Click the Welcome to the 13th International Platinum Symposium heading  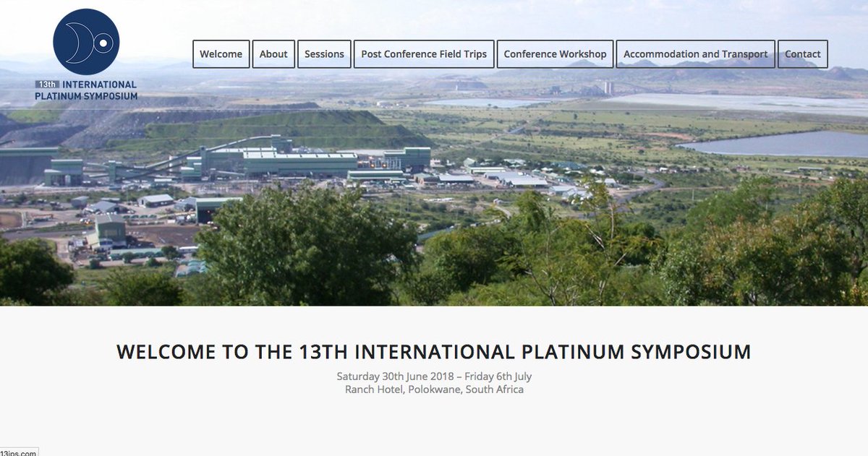(x=434, y=352)
